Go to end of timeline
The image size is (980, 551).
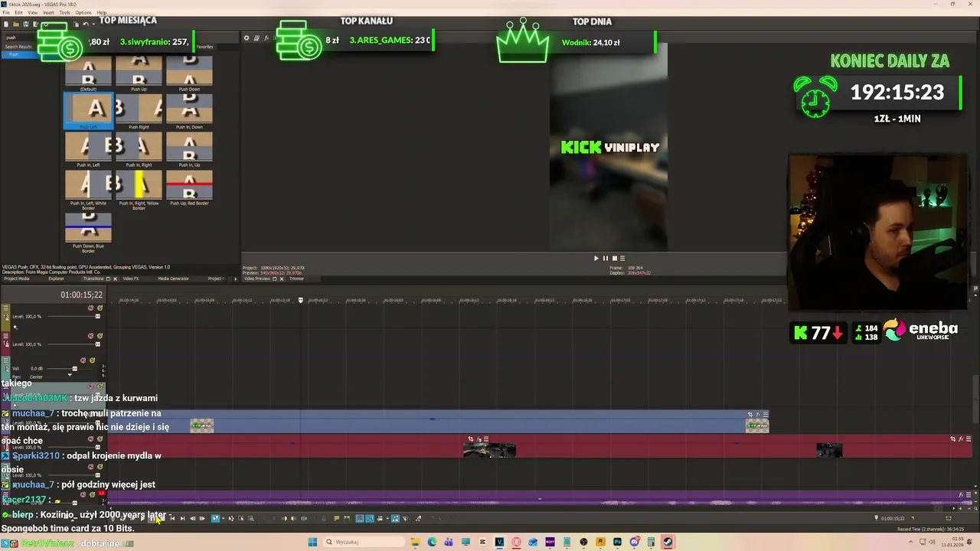pyautogui.click(x=182, y=518)
